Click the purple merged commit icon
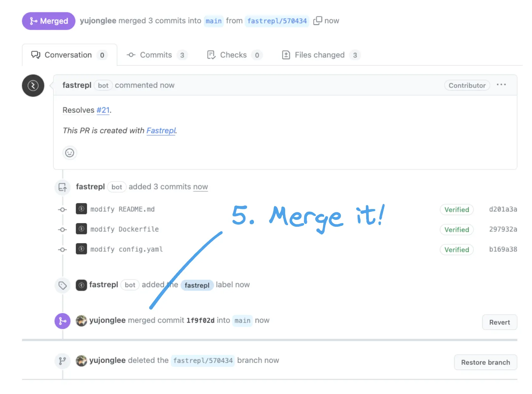This screenshot has height=394, width=532. (x=62, y=321)
